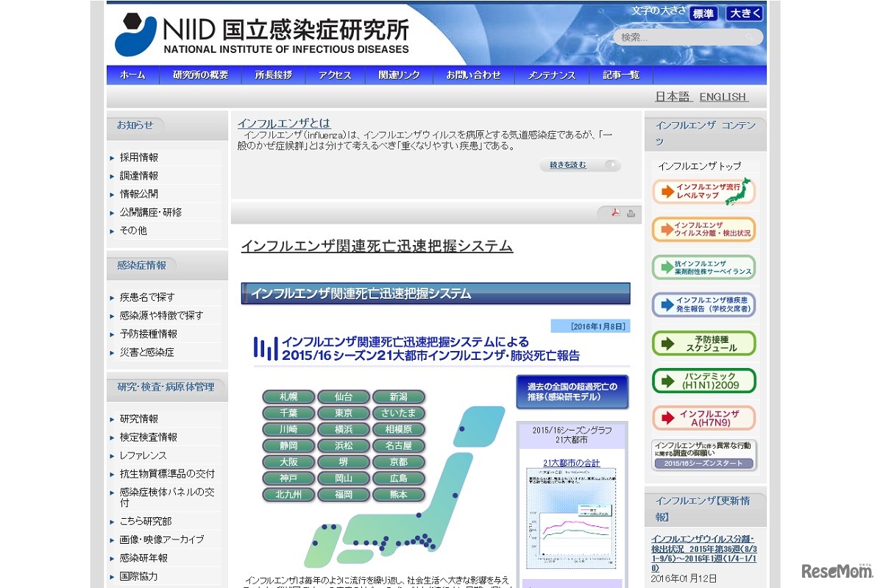883x588 pixels.
Task: Open the 21大都市の合計 link
Action: 572,463
